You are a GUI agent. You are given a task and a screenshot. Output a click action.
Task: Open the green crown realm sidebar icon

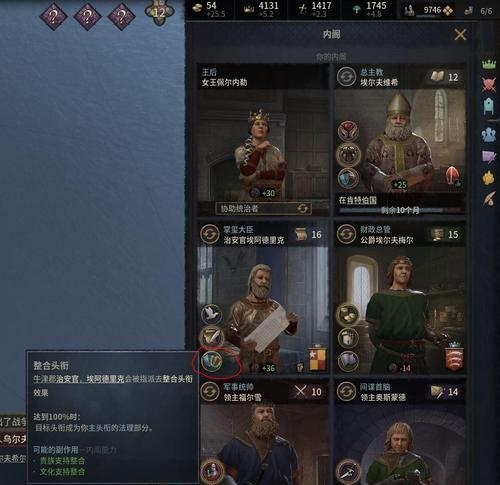pyautogui.click(x=489, y=64)
